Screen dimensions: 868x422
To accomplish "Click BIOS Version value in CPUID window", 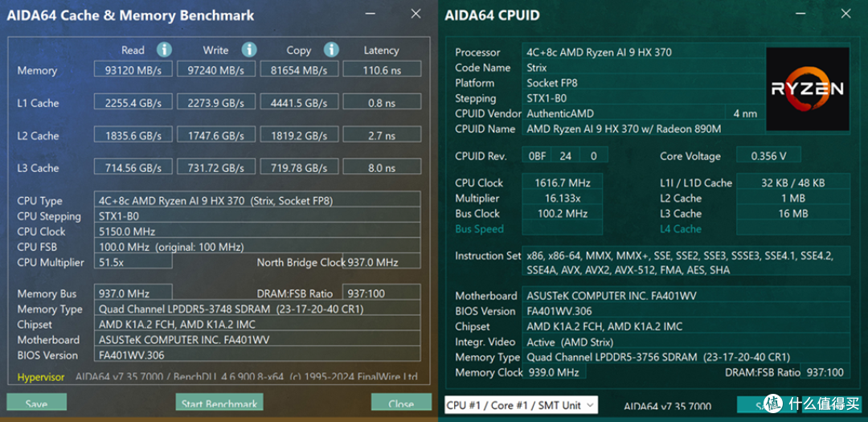I will point(686,311).
